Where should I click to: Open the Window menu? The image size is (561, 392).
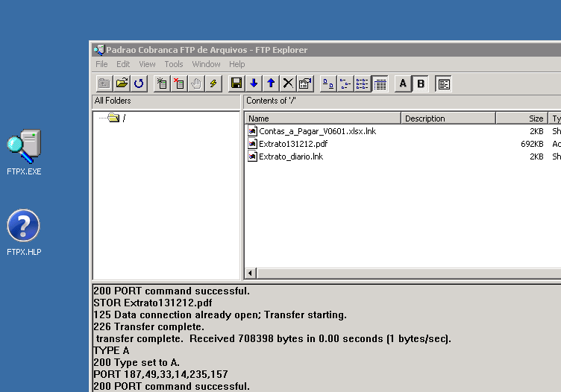click(x=206, y=64)
